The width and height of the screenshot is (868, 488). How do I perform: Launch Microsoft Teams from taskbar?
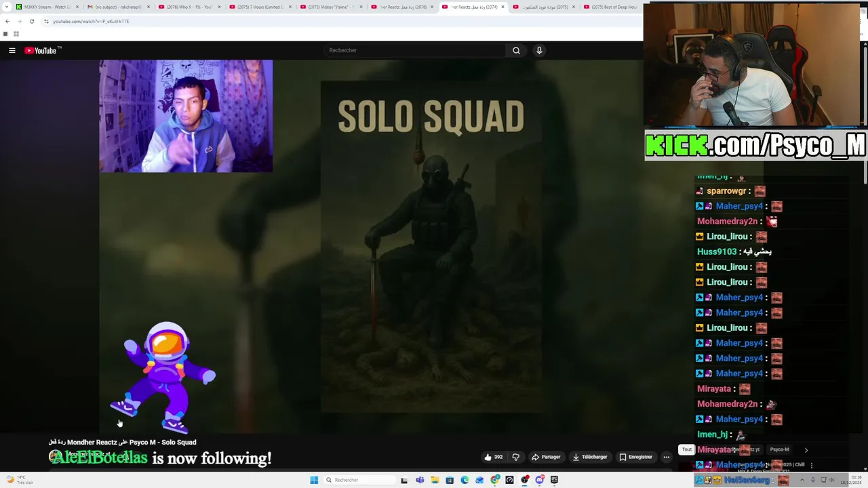pyautogui.click(x=420, y=480)
